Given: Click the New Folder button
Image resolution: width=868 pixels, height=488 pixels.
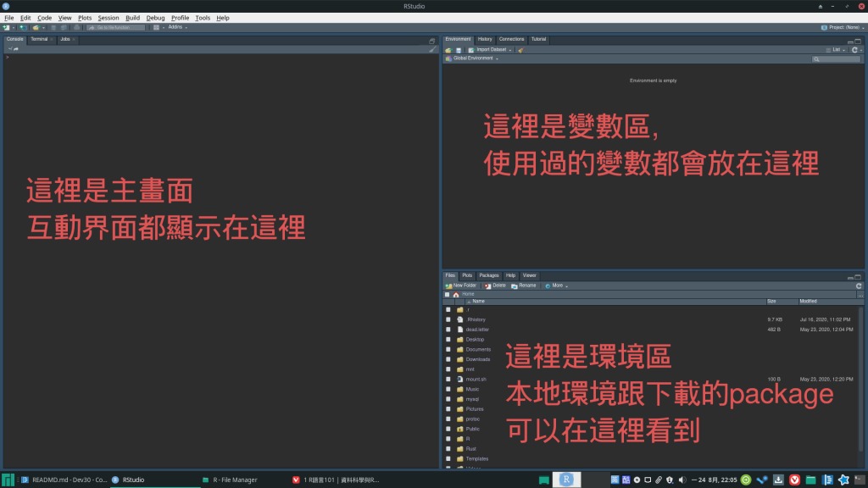Looking at the screenshot, I should pyautogui.click(x=460, y=286).
